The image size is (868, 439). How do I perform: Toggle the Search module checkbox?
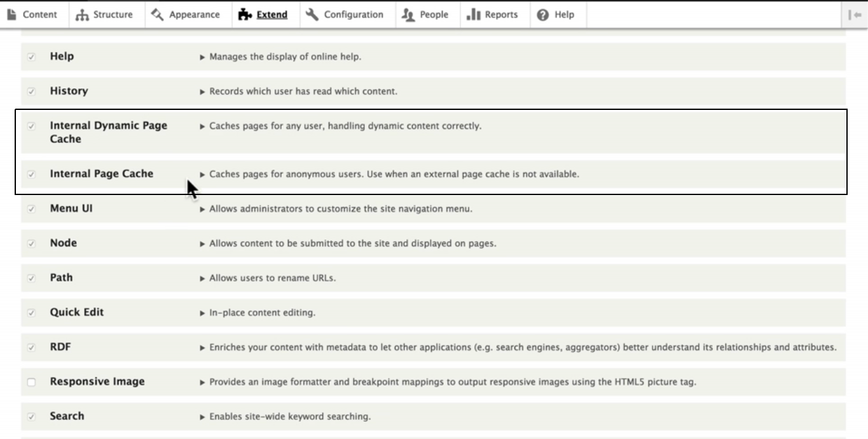pyautogui.click(x=32, y=417)
